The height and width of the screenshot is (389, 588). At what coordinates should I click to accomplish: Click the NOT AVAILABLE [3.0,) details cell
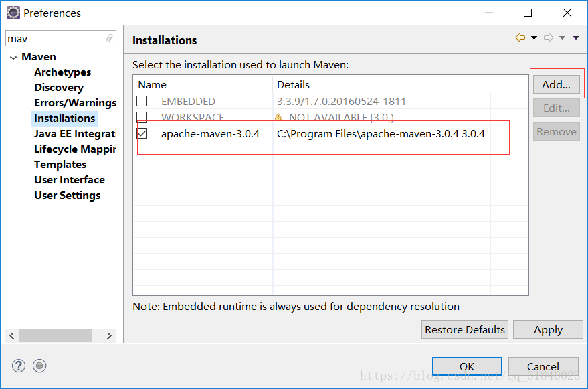coord(341,117)
